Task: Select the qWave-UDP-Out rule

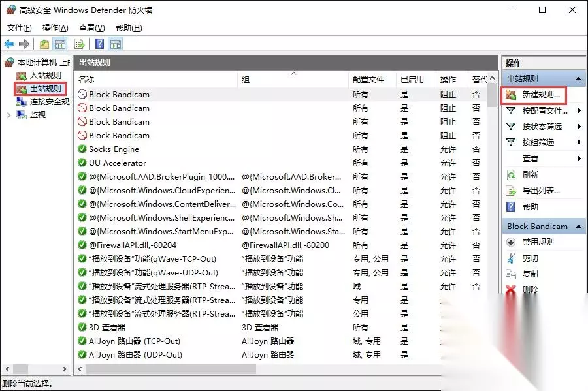Action: click(281, 273)
